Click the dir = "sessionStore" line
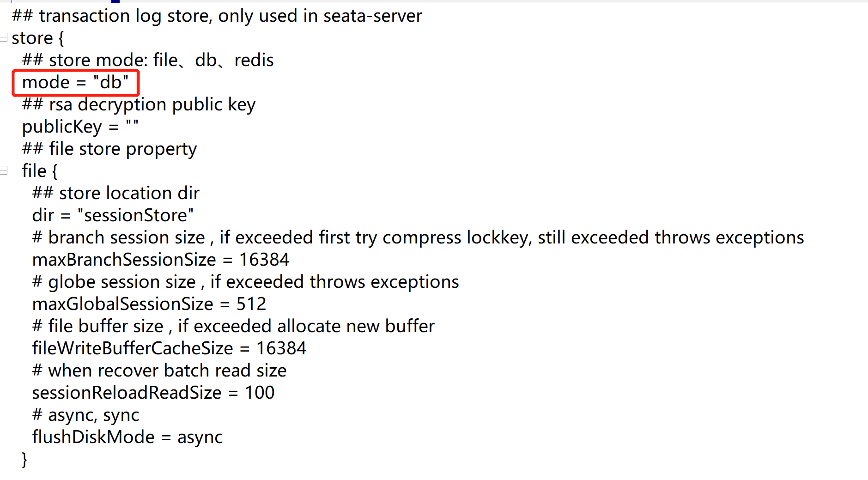The width and height of the screenshot is (868, 480). 113,215
